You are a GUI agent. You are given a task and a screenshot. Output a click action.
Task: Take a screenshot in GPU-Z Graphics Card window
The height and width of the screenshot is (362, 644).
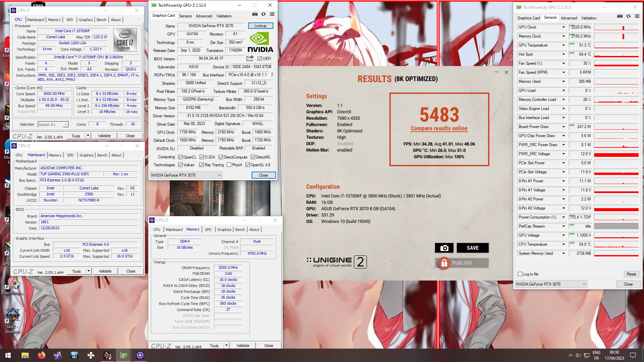255,14
